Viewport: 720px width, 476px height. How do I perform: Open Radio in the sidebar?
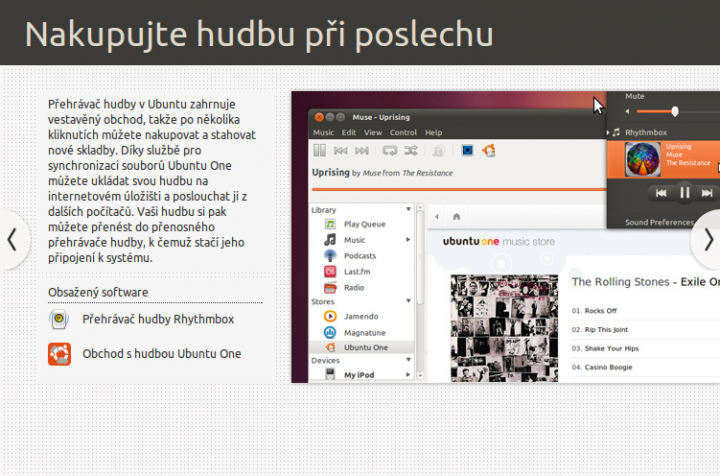[354, 288]
